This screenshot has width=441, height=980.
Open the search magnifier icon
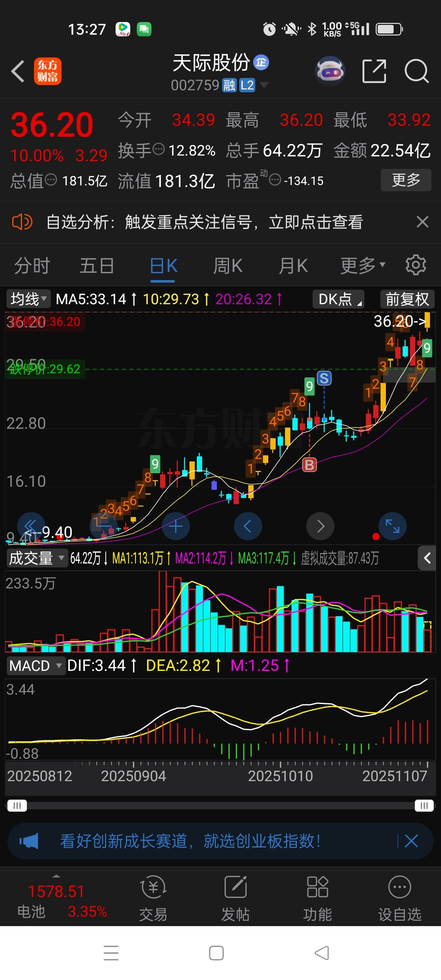pyautogui.click(x=416, y=71)
